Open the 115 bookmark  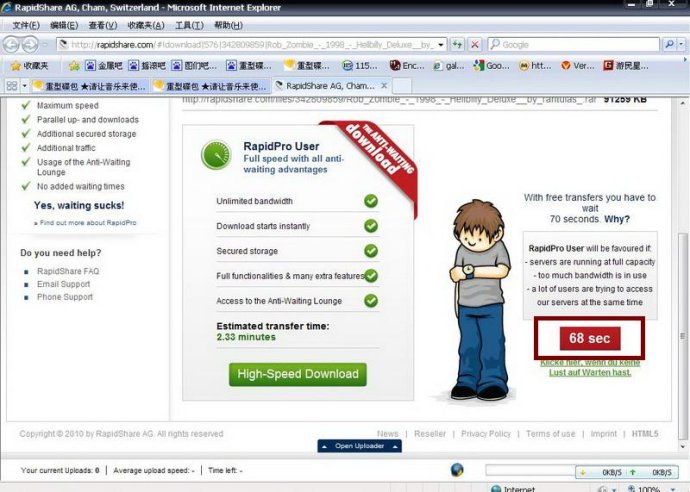coord(360,66)
